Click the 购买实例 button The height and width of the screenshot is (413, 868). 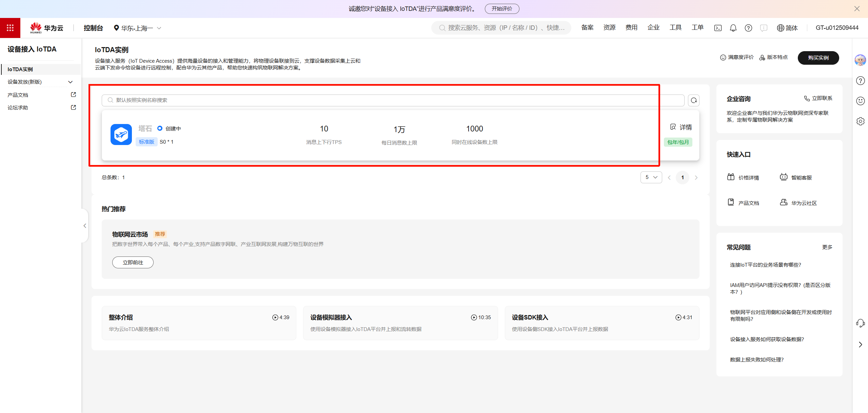pyautogui.click(x=818, y=58)
